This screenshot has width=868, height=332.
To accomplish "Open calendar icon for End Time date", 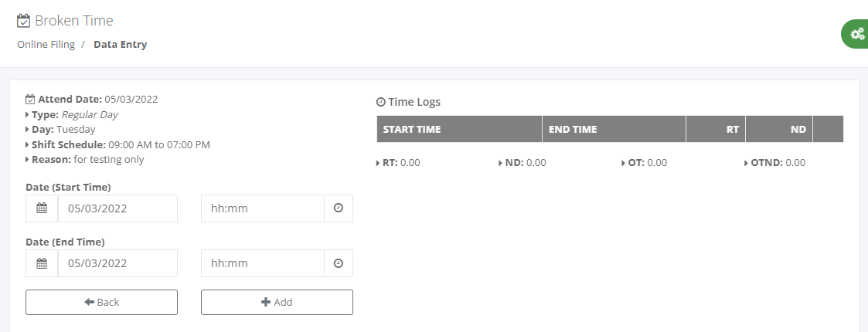I will (x=42, y=263).
